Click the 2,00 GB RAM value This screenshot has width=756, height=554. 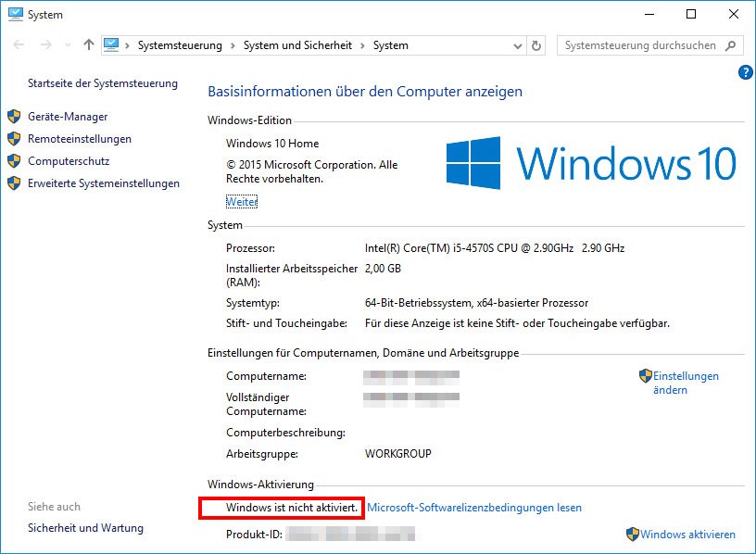point(383,269)
